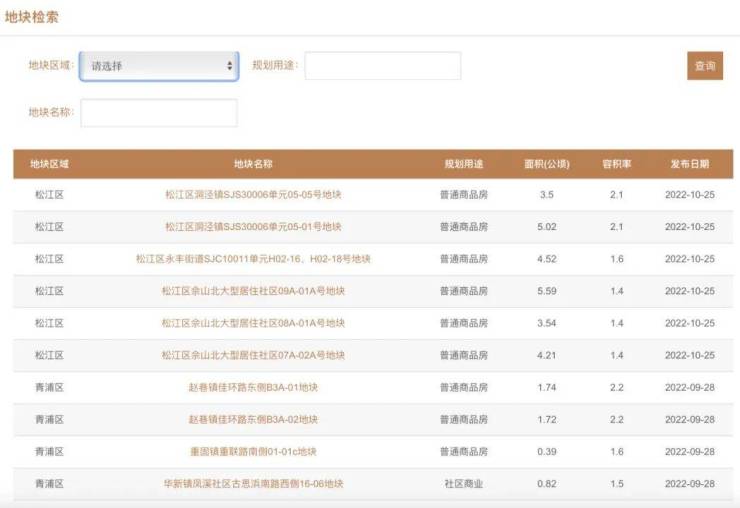Open 松江区佘山北大型居住社区09A-01A号地块 link
This screenshot has height=508, width=740.
pyautogui.click(x=253, y=291)
